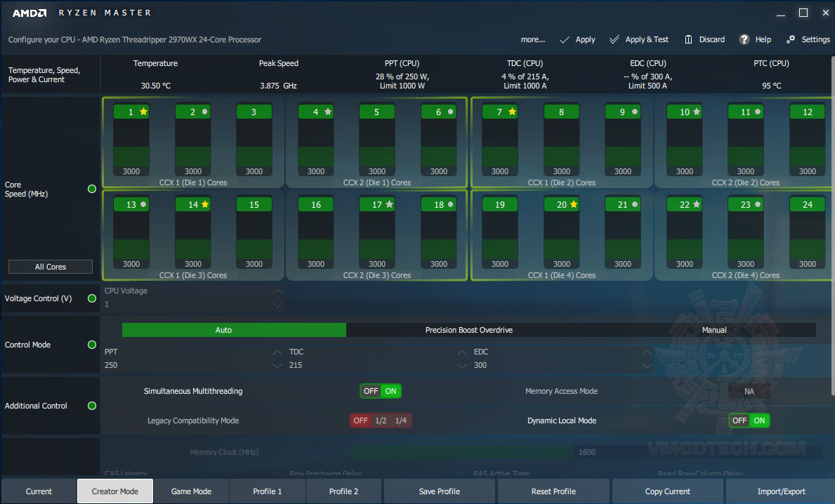The width and height of the screenshot is (835, 504).
Task: Click Save Profile button
Action: coord(440,491)
